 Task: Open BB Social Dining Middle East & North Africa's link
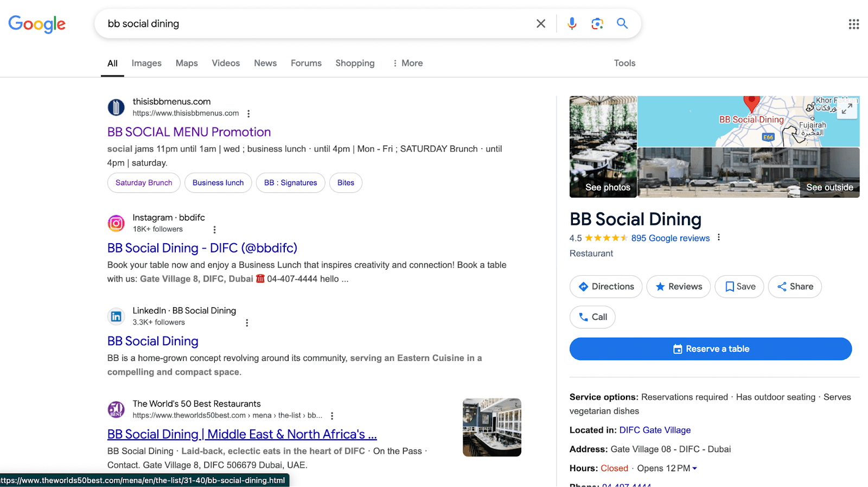coord(242,434)
